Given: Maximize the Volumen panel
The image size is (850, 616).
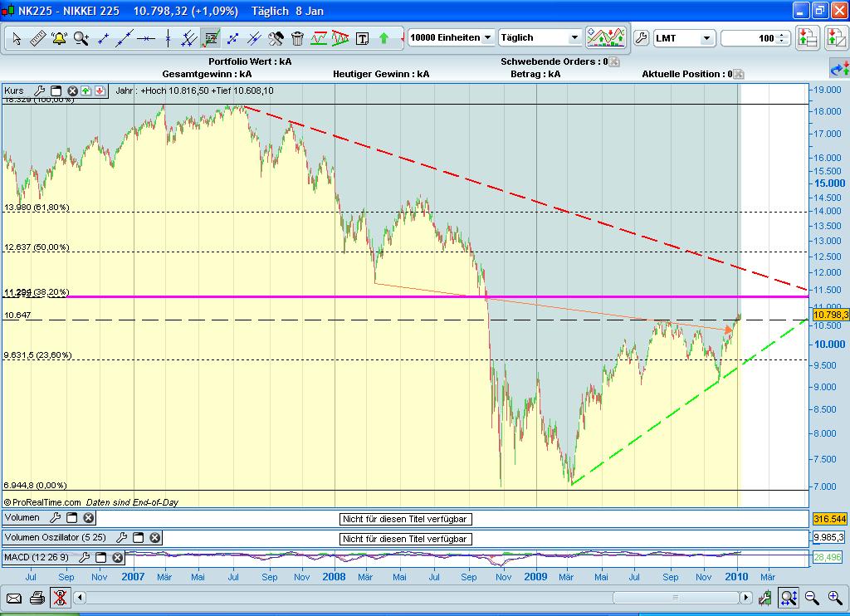Looking at the screenshot, I should point(71,518).
